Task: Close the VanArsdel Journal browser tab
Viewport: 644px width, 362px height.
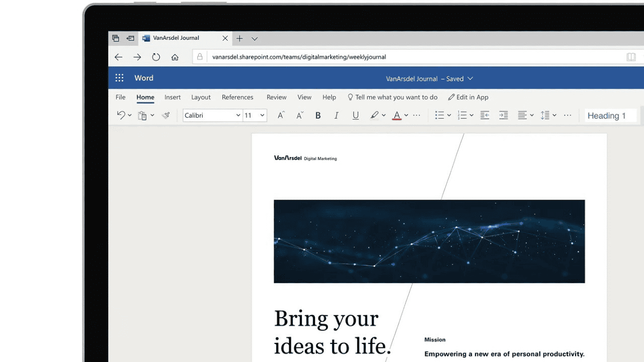Action: 225,38
